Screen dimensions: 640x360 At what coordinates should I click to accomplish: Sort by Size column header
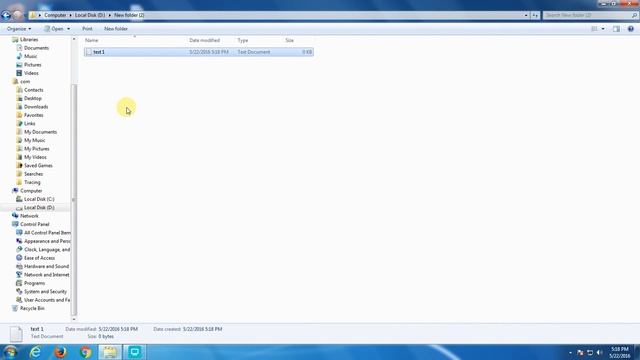point(289,40)
